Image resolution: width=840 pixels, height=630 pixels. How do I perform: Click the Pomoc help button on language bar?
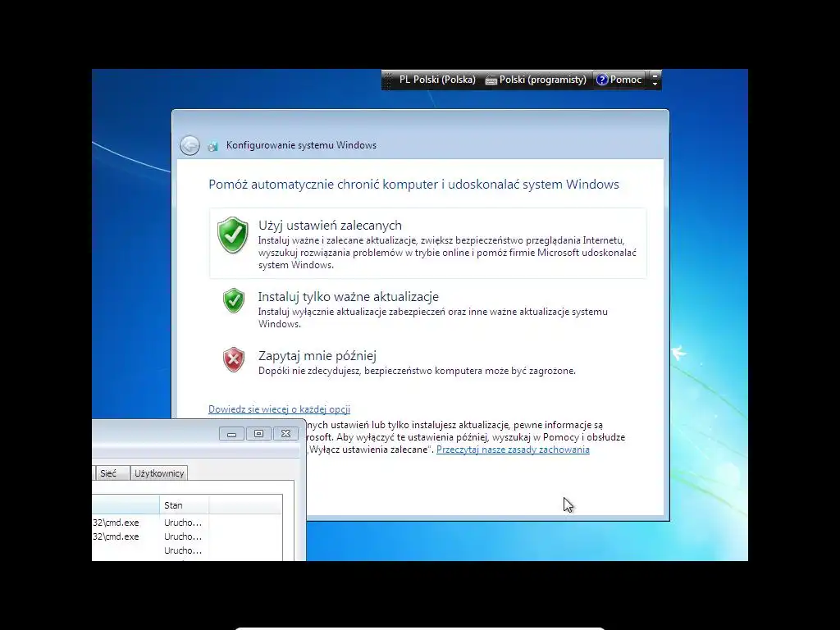click(619, 80)
